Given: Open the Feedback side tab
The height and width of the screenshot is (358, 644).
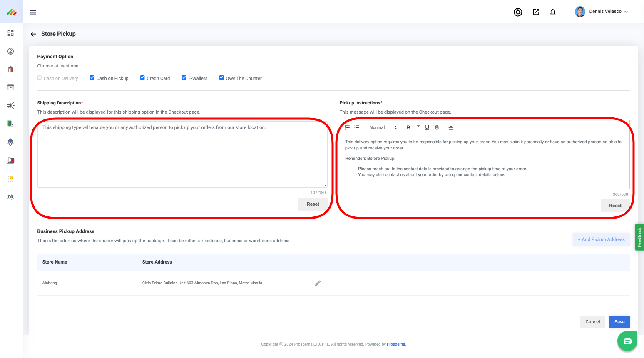Looking at the screenshot, I should (639, 237).
